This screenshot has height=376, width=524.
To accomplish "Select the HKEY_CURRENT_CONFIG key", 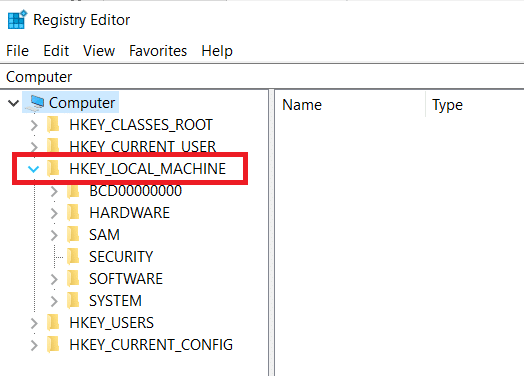I will [x=151, y=345].
